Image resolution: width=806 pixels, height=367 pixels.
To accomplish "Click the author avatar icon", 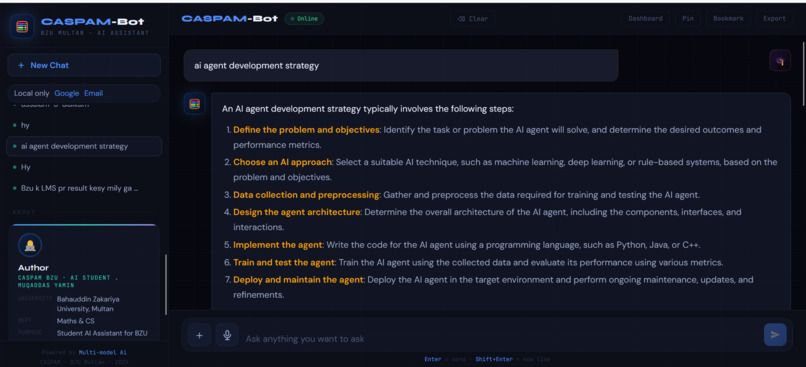I will 30,245.
